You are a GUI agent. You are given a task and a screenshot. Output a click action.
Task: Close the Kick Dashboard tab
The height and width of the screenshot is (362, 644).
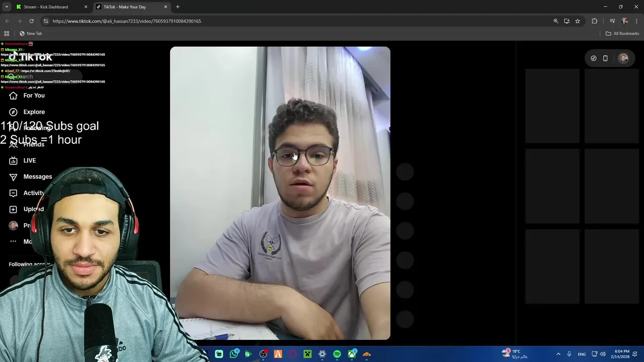point(86,7)
